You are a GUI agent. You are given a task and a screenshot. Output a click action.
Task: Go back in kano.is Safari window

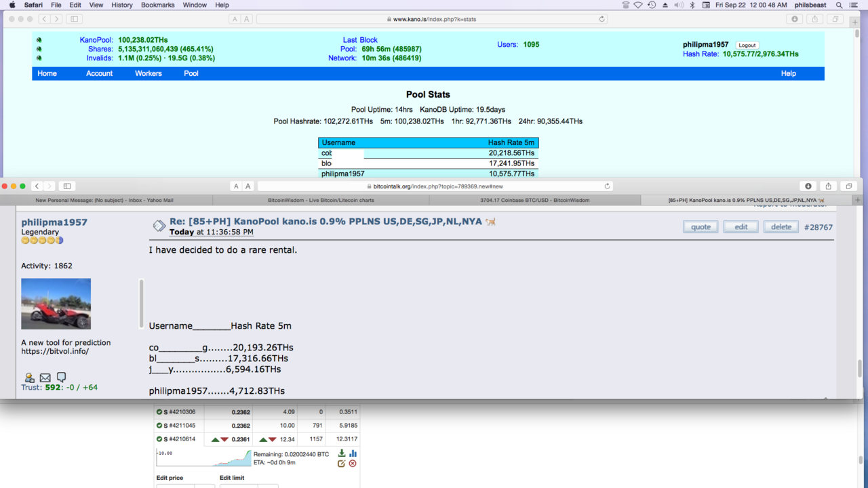[x=44, y=19]
